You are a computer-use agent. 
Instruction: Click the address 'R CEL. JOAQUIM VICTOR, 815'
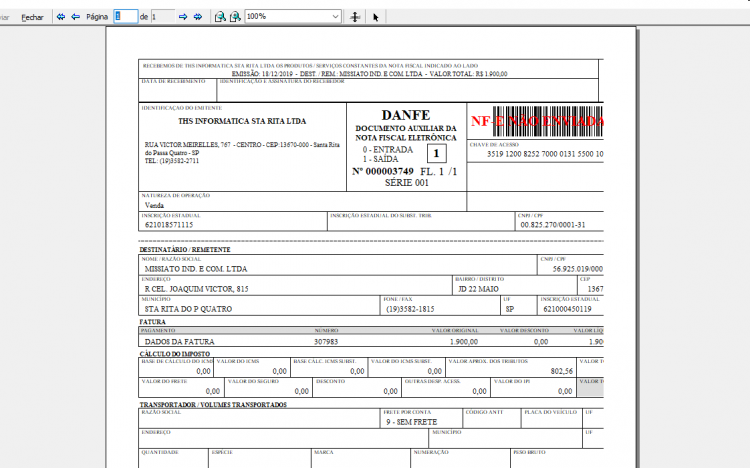[x=196, y=290]
